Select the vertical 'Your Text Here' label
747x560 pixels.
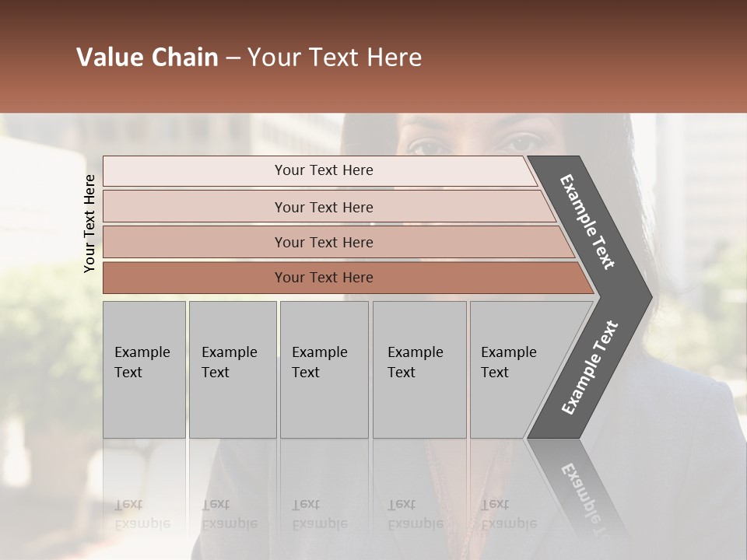[89, 223]
